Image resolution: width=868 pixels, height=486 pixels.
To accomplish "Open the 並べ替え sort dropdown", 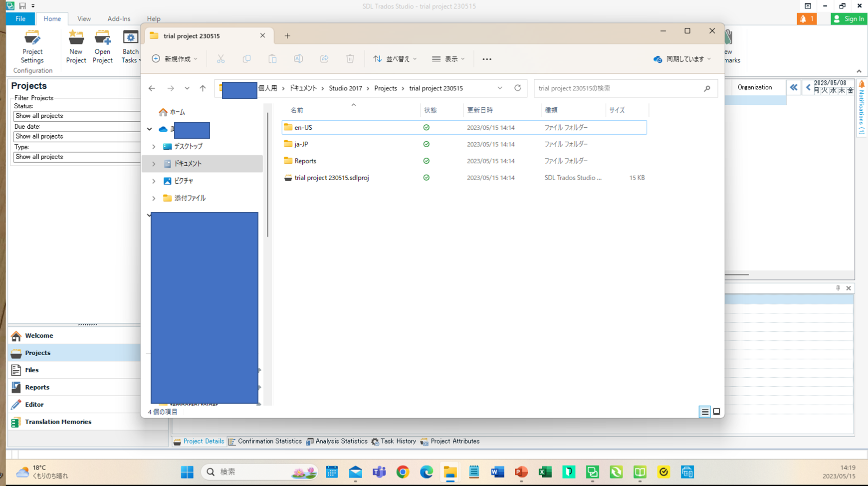I will [395, 59].
